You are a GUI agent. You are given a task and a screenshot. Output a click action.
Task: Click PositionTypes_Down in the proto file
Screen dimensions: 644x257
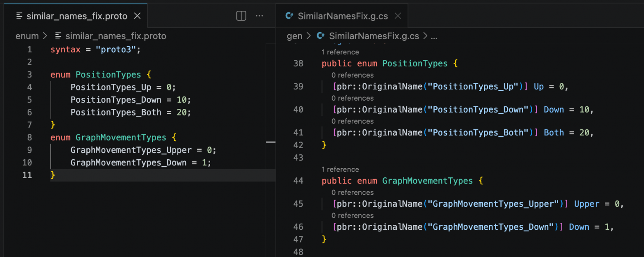click(116, 100)
